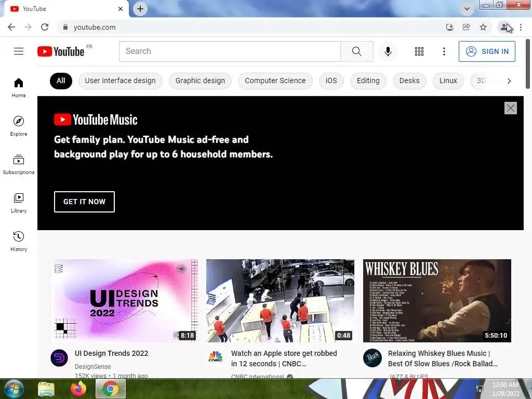This screenshot has height=399, width=532.
Task: Click GET IT NOW button
Action: [84, 202]
